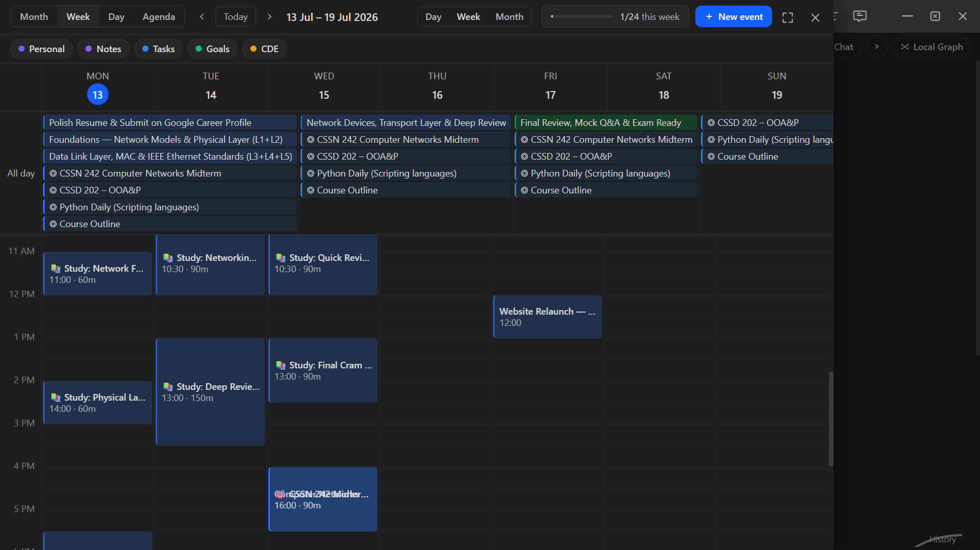Image resolution: width=980 pixels, height=550 pixels.
Task: Click the target icon on Friday's Course Outline
Action: 524,190
